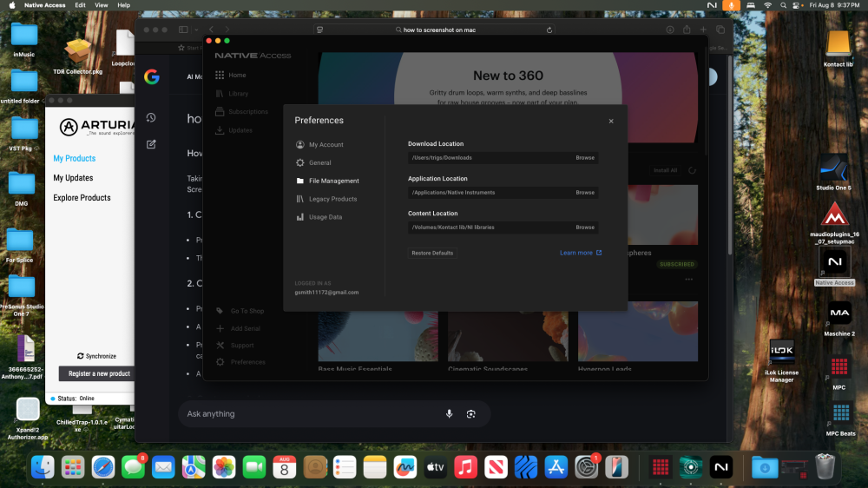Click the Safari address bar
868x488 pixels.
[435, 30]
